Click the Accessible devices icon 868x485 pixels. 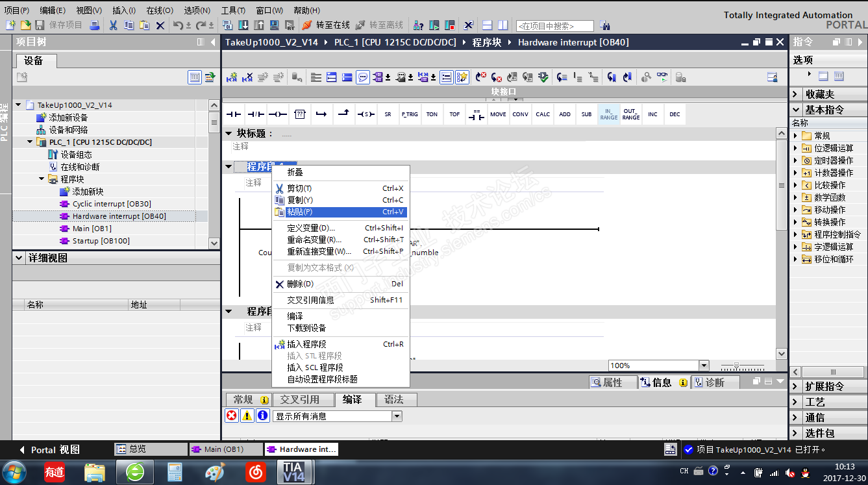(x=418, y=25)
